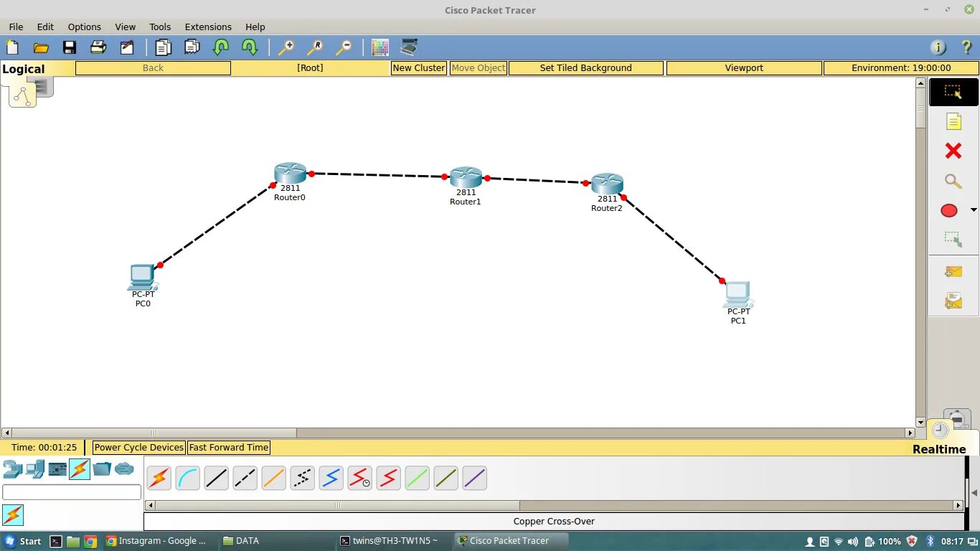This screenshot has height=551, width=980.
Task: Zoom in on the workspace
Action: coord(286,48)
